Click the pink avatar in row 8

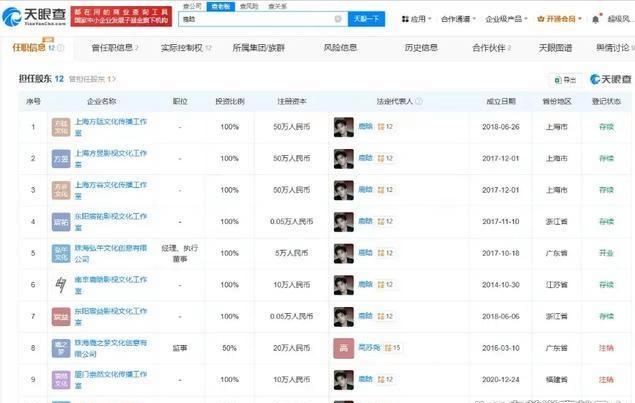click(x=343, y=348)
